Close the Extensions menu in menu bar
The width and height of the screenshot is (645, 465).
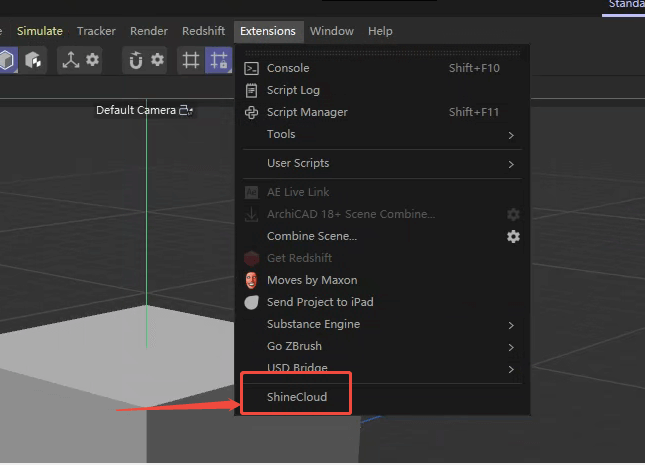click(268, 31)
